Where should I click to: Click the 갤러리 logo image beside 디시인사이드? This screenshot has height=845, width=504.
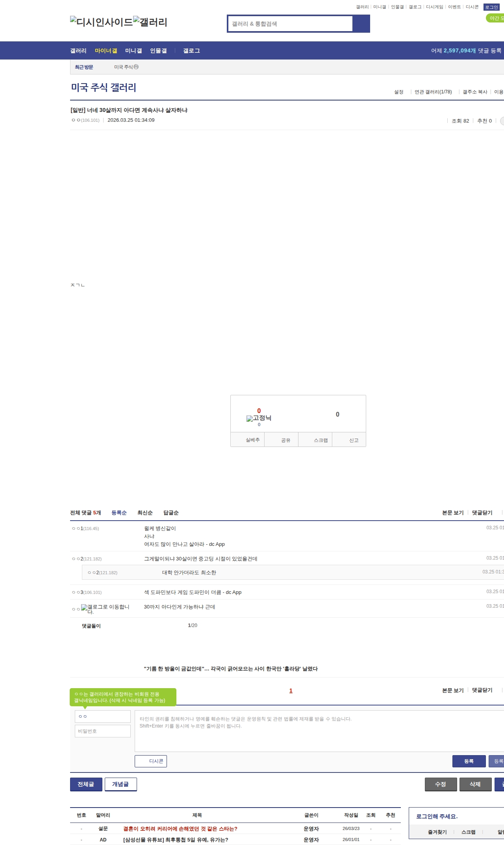click(150, 22)
